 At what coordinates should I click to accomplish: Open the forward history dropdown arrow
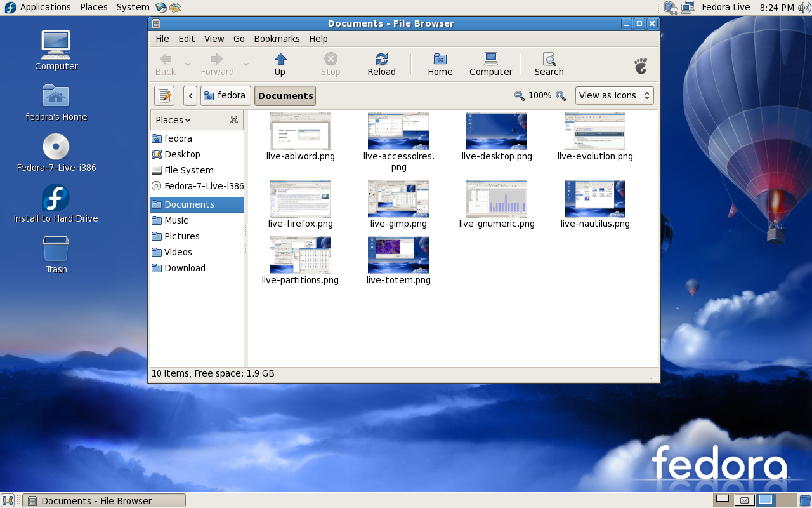pos(246,64)
